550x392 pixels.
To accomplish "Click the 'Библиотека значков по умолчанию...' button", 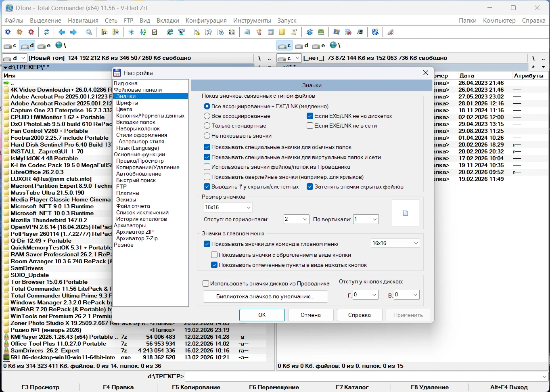I will (x=265, y=297).
